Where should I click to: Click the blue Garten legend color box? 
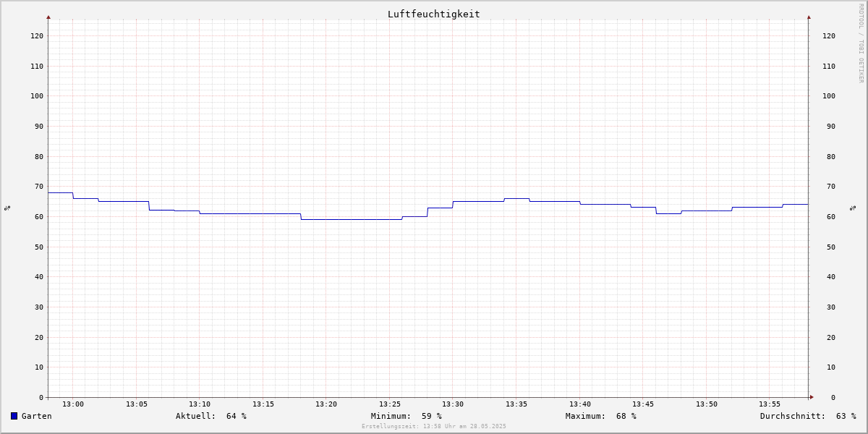(x=14, y=416)
